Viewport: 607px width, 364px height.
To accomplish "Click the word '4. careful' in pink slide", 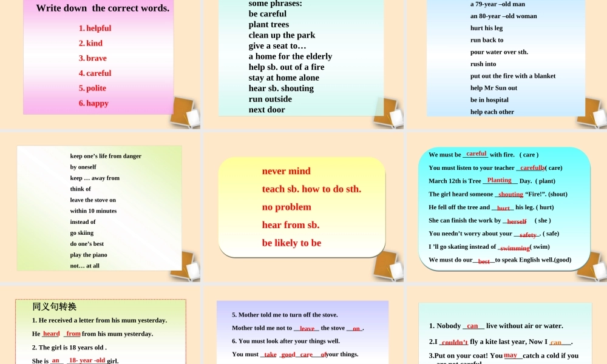I will [x=95, y=73].
